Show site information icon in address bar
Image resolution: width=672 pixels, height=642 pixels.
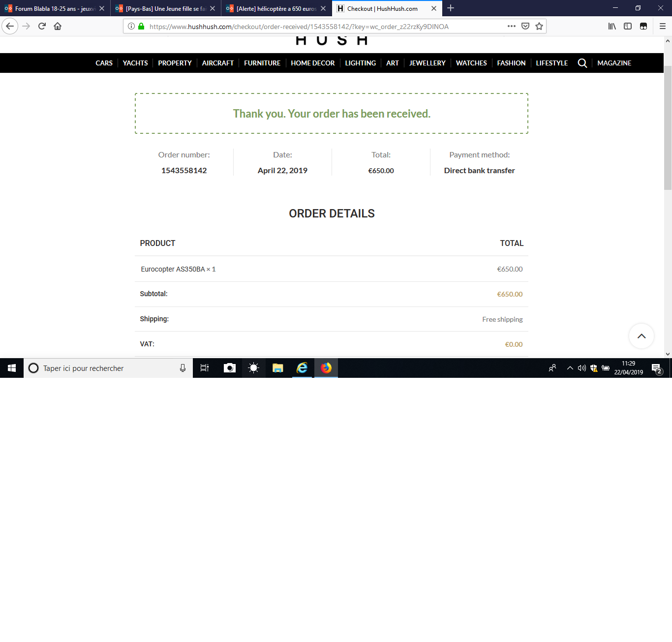pos(131,26)
